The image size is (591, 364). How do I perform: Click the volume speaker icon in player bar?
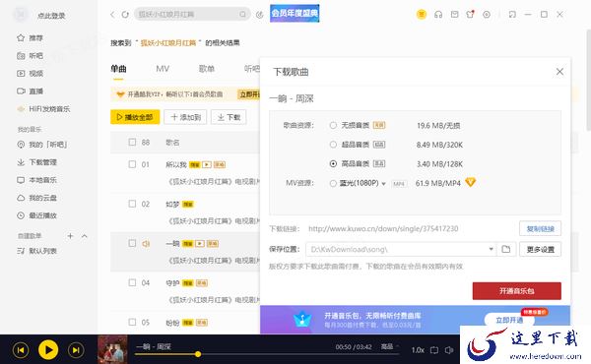point(449,350)
